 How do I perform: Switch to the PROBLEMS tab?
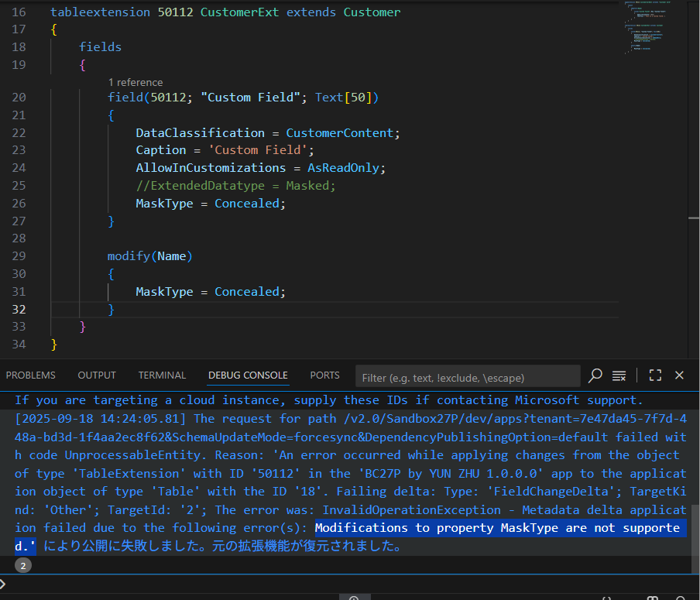click(x=31, y=375)
